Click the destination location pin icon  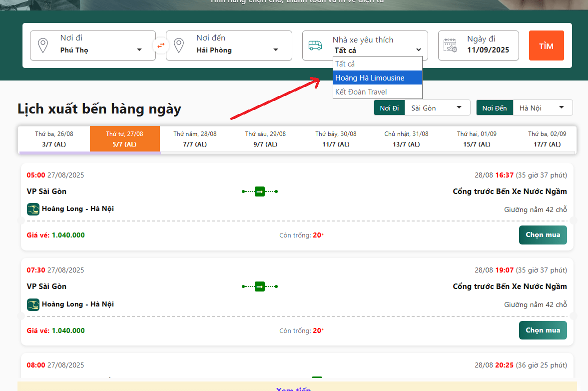click(x=179, y=45)
